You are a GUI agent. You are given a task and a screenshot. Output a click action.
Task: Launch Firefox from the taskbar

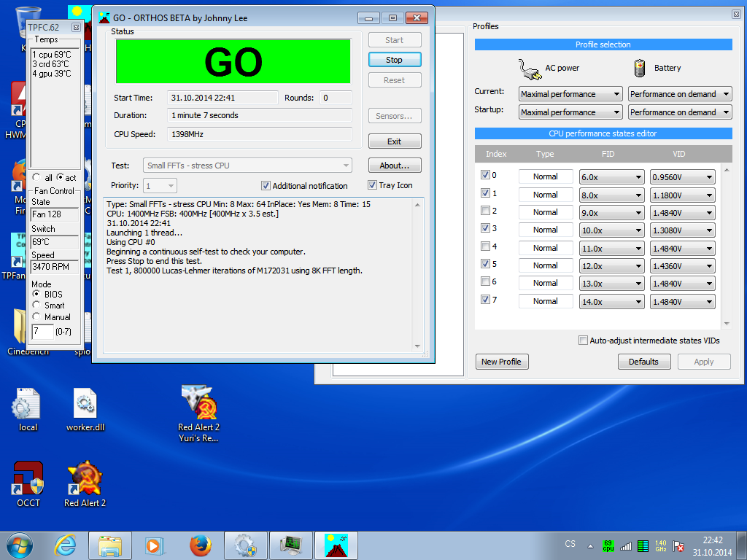199,545
